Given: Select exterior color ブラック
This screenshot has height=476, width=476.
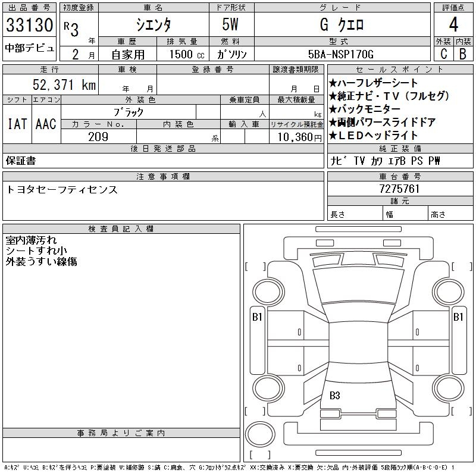Looking at the screenshot, I should (x=129, y=112).
